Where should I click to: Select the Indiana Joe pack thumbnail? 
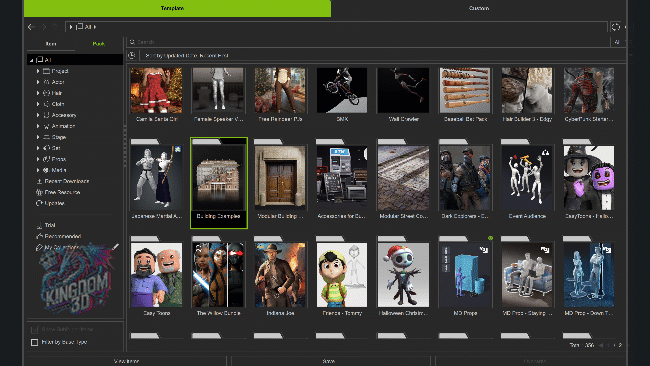pos(280,275)
